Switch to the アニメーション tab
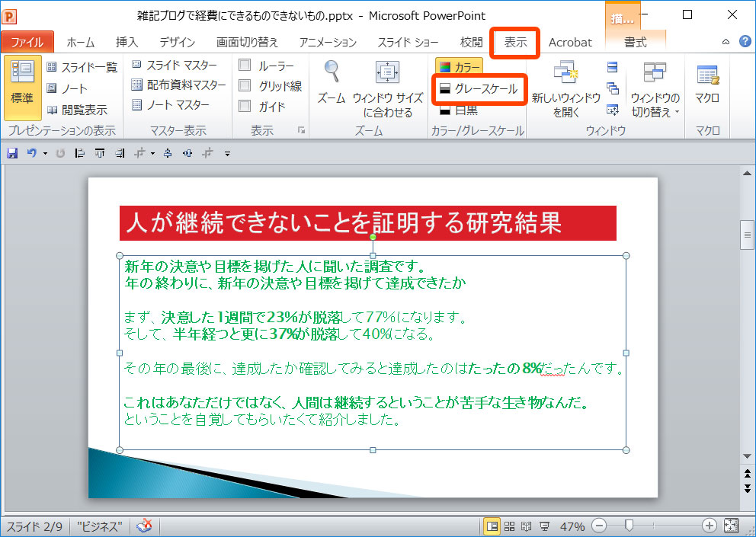 click(x=328, y=43)
